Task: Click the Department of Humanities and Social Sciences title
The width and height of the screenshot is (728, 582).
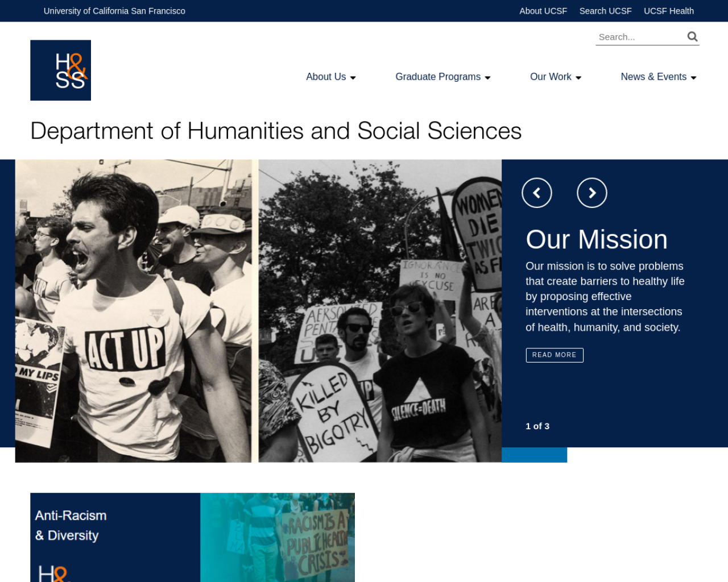Action: 276,131
